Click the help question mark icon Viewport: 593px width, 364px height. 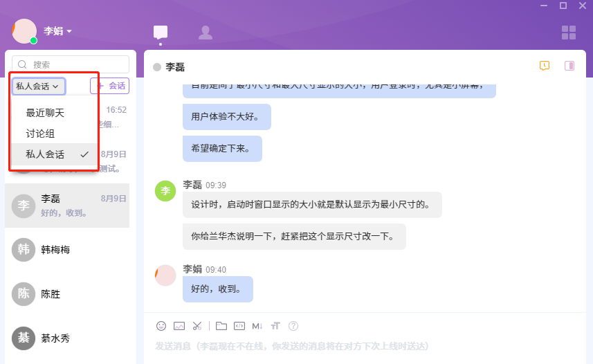click(293, 326)
